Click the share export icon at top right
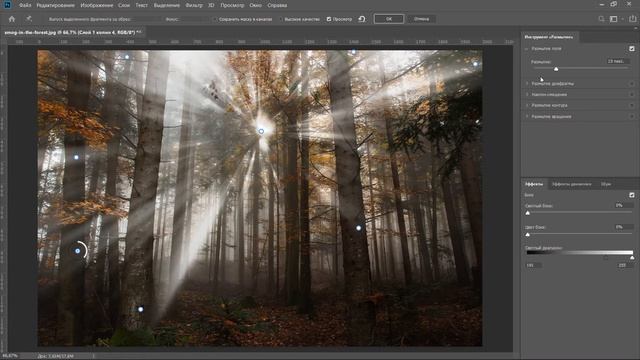 point(632,19)
